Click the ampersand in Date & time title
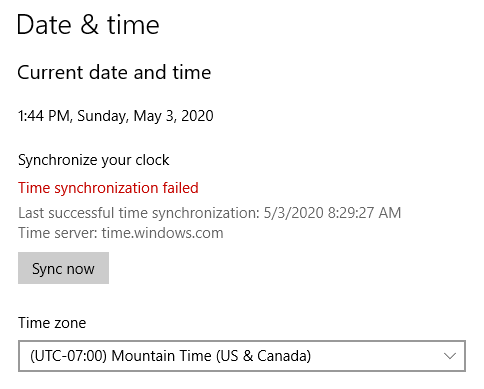484x389 pixels. (x=89, y=25)
